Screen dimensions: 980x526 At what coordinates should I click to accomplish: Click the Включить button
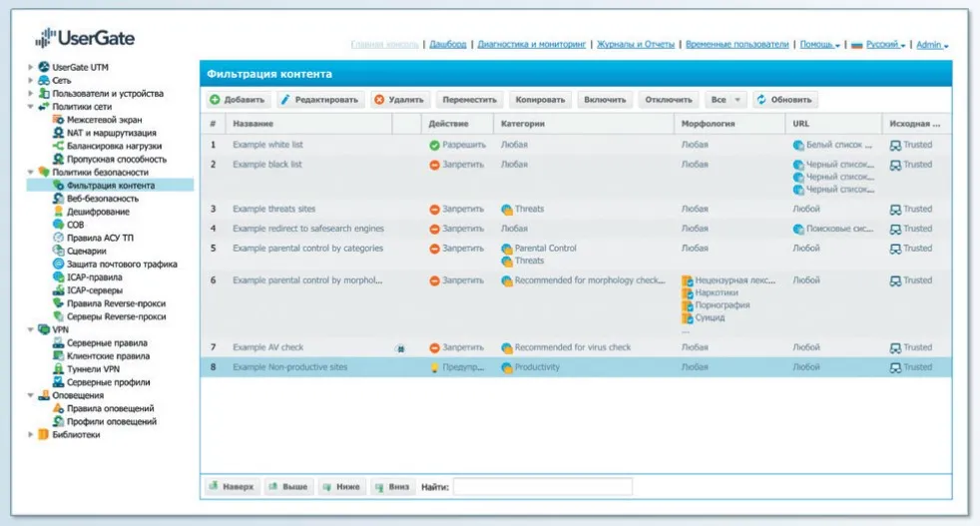[605, 100]
